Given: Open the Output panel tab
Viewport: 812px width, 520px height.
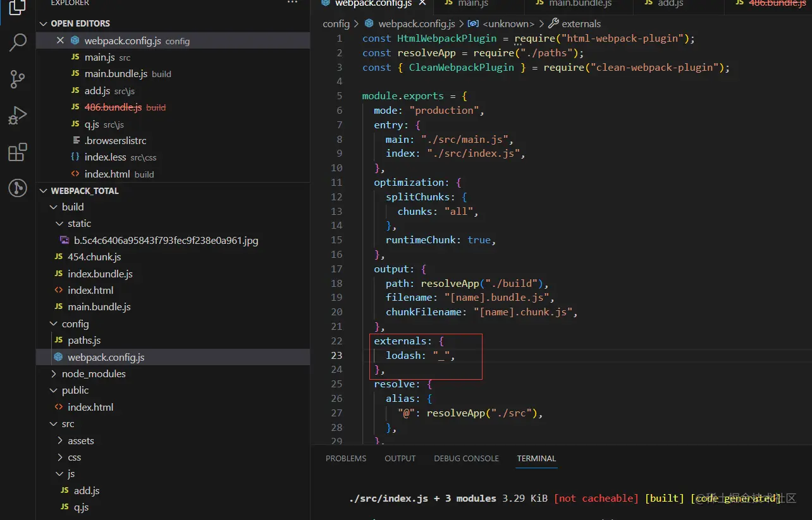Looking at the screenshot, I should click(400, 458).
